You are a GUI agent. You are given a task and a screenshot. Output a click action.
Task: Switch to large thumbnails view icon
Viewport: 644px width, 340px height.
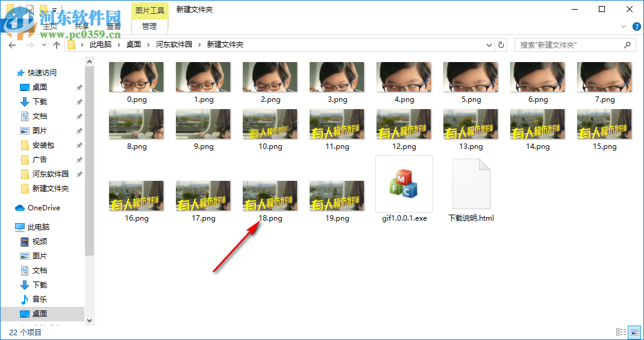click(634, 332)
